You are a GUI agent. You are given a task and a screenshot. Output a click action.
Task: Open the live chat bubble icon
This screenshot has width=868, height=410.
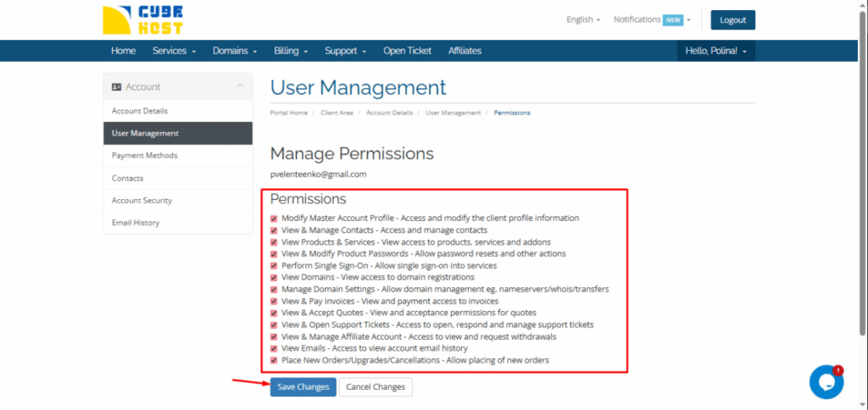[x=826, y=382]
